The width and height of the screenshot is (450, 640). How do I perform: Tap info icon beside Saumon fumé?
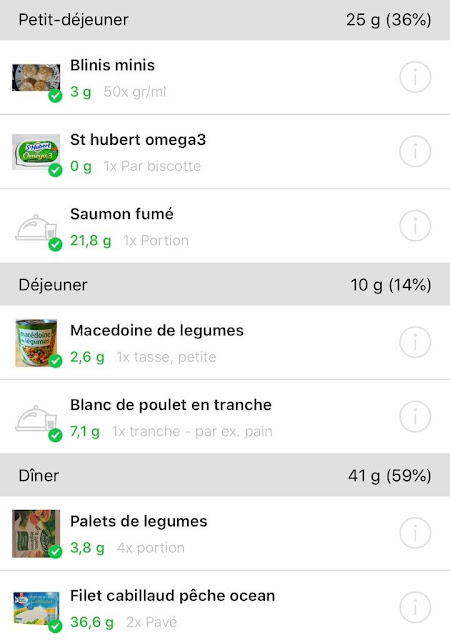click(x=415, y=226)
